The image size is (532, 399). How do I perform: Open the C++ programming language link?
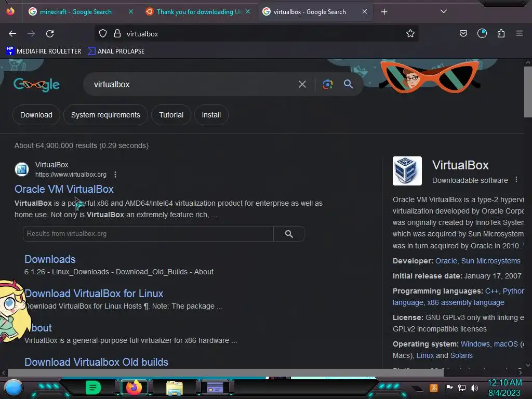(491, 291)
